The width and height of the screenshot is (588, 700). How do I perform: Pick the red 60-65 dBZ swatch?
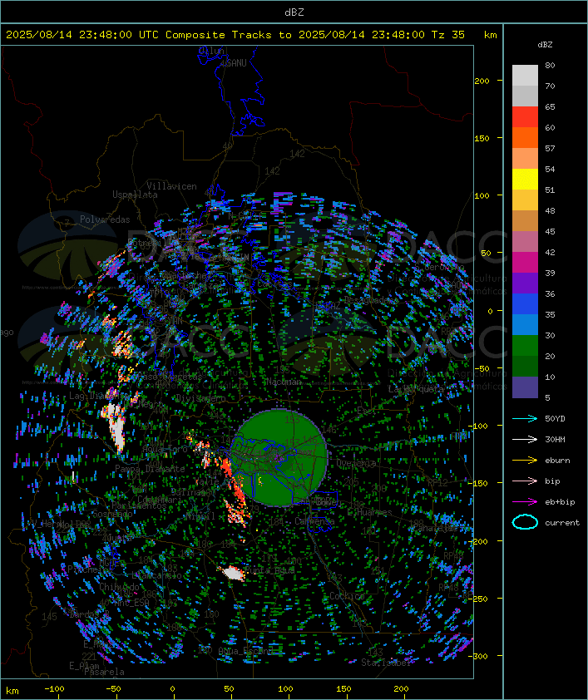[x=525, y=117]
